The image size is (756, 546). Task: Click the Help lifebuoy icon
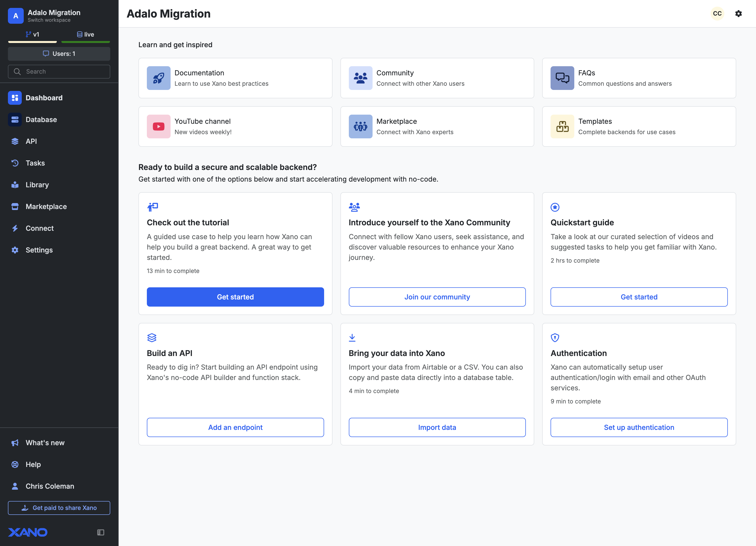tap(15, 464)
